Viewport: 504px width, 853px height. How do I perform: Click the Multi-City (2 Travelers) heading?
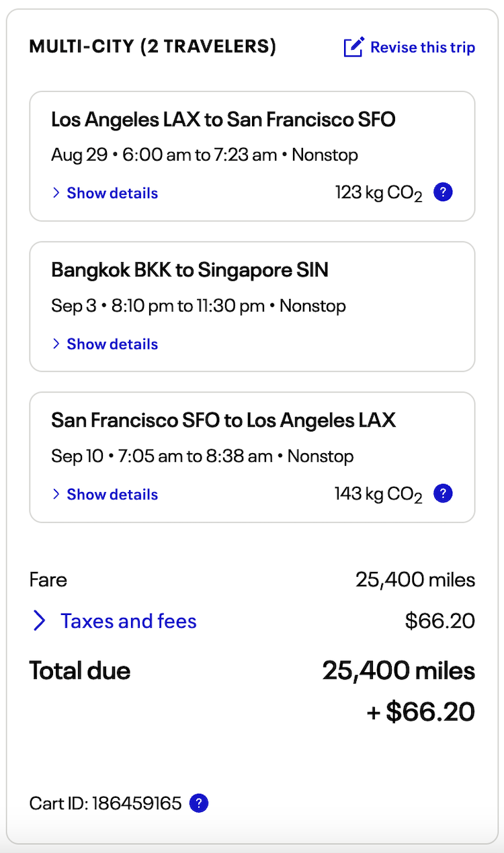(x=153, y=47)
